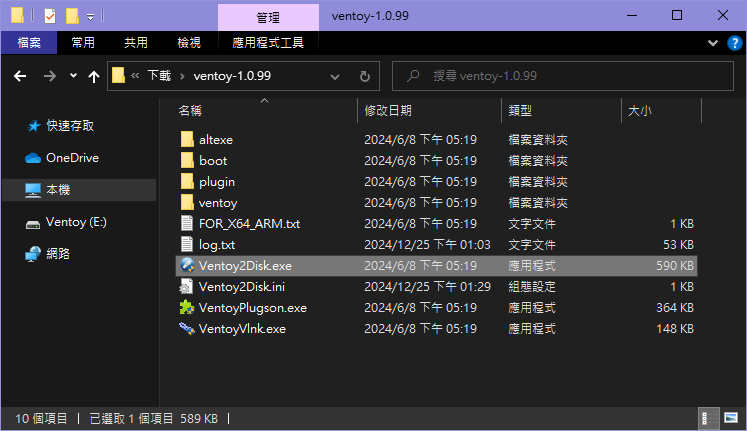
Task: Sort by 名稱 (Name) column header
Action: coord(190,111)
